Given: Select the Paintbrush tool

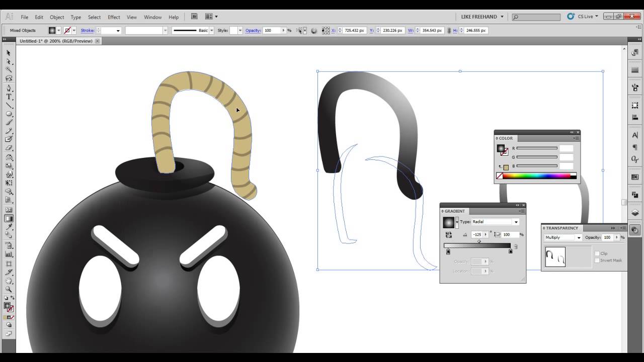Looking at the screenshot, I should (x=9, y=122).
